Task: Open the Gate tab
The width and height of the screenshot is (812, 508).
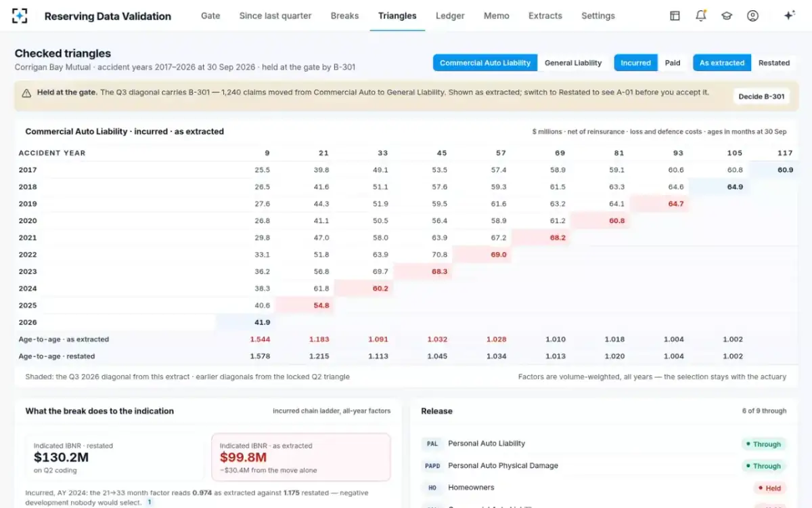Action: (210, 16)
